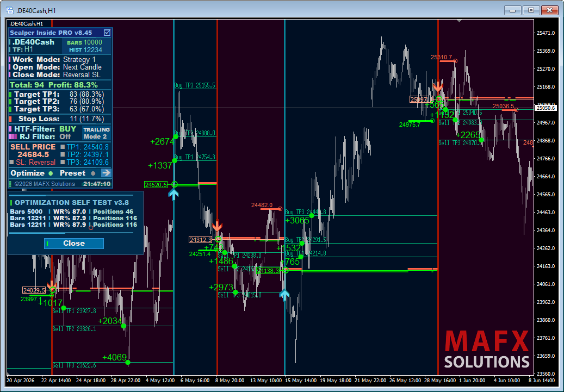Click the TRAILING Mode 2 button
Screen dimensions: 564x392
tap(96, 133)
